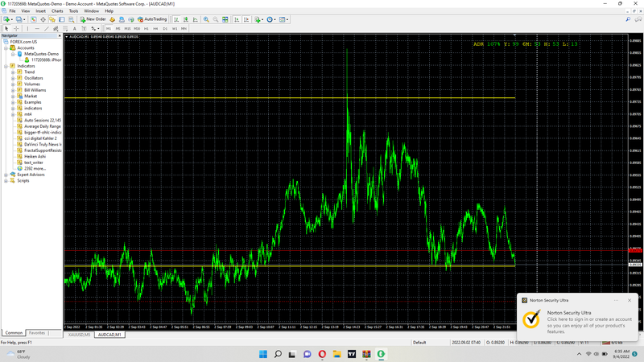Open the periods clock dropdown
Image resolution: width=644 pixels, height=362 pixels.
[271, 19]
